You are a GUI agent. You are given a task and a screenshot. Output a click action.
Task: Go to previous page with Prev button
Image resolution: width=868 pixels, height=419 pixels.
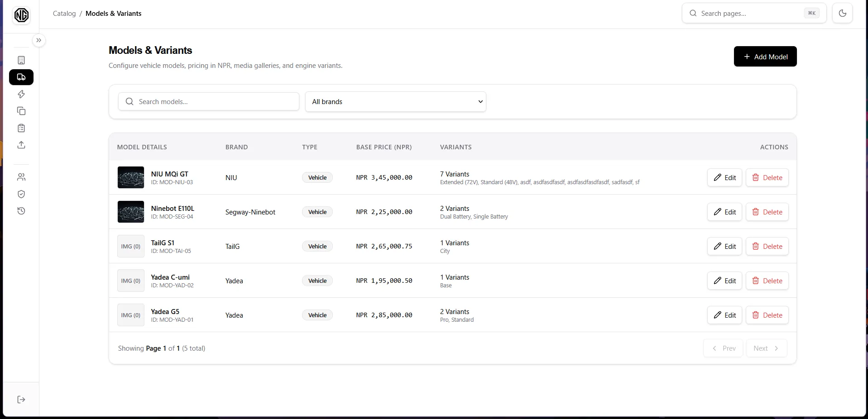[x=723, y=348]
